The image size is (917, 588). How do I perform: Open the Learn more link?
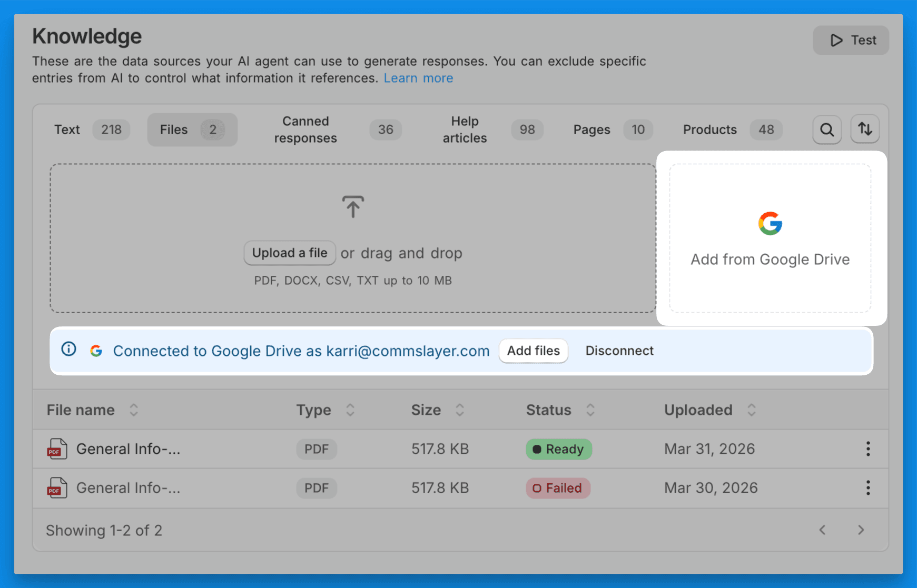coord(418,78)
